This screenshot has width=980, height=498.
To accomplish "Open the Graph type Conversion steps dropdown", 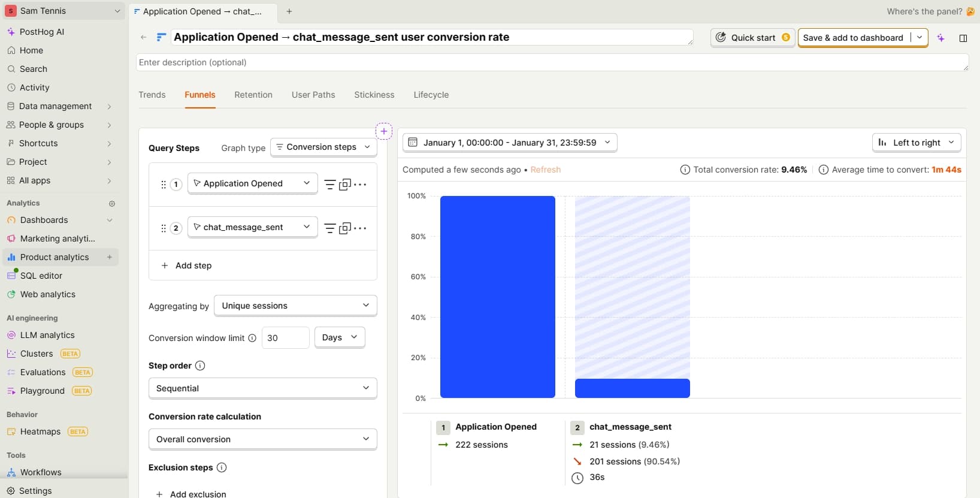I will click(323, 147).
